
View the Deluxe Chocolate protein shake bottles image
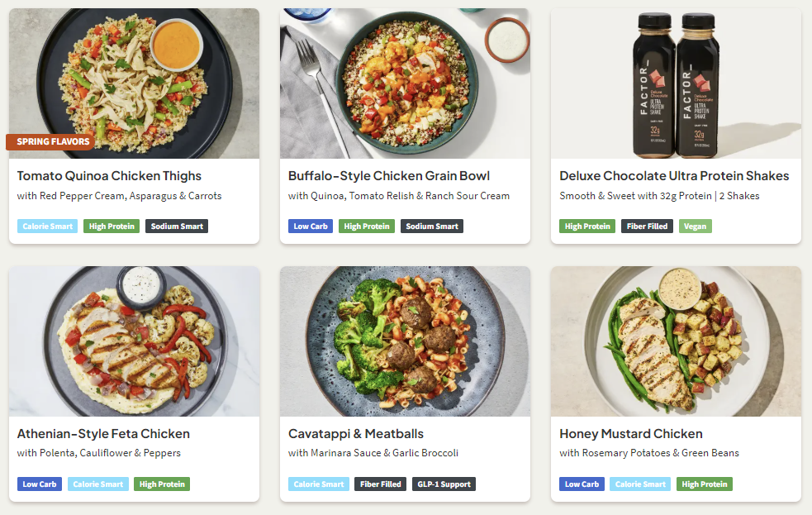[676, 83]
